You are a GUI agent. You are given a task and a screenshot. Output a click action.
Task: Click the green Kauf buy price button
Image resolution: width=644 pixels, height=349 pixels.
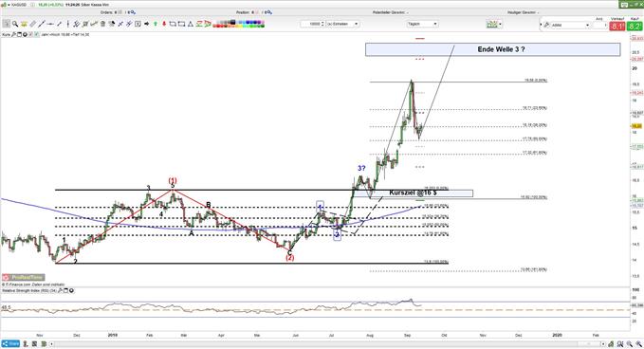[x=635, y=27]
